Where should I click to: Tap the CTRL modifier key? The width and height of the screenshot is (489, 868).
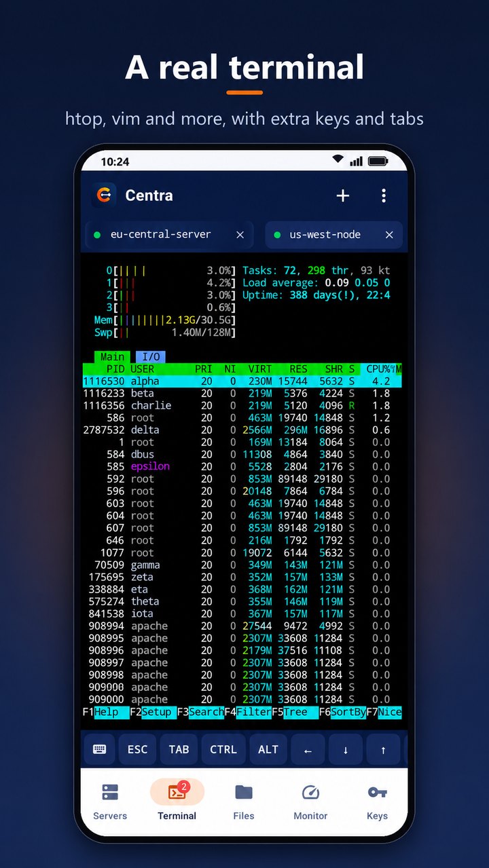click(223, 749)
